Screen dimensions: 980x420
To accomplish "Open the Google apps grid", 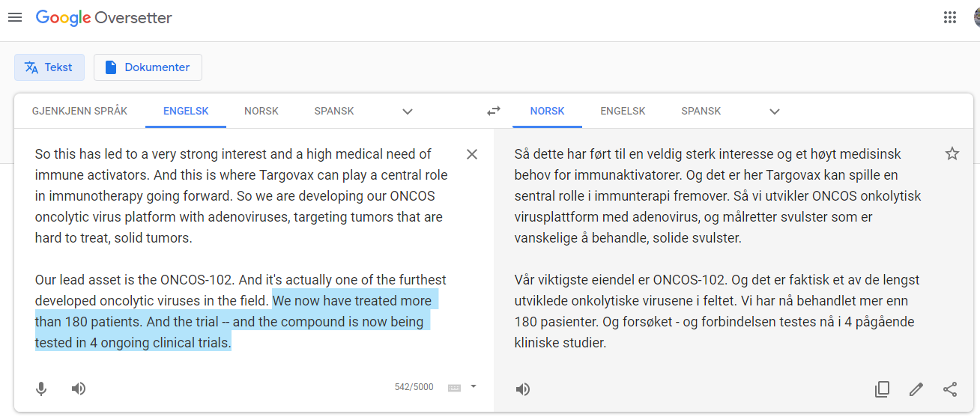I will click(x=950, y=17).
